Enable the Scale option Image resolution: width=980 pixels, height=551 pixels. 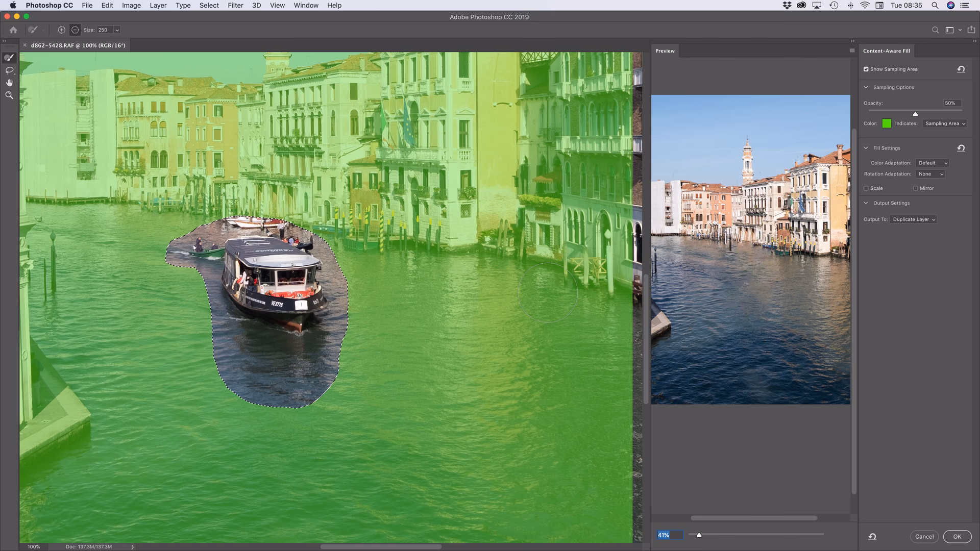pyautogui.click(x=866, y=188)
